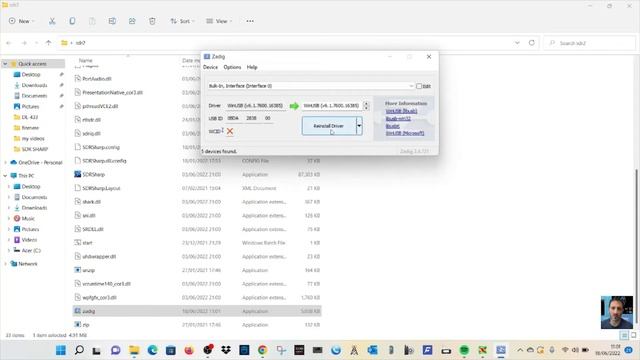Switch to thumbnails view in Explorer status bar
Viewport: 640px width, 360px height.
click(633, 335)
